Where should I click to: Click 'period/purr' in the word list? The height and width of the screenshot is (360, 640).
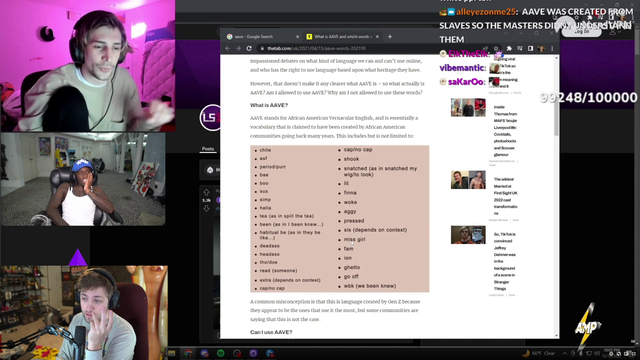click(273, 167)
